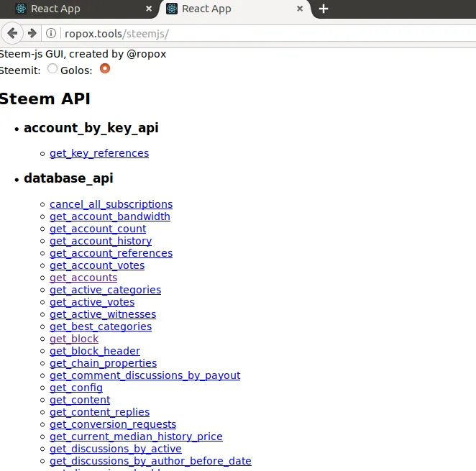Screen dimensions: 476x471
Task: Click the database_api section heading
Action: (68, 178)
